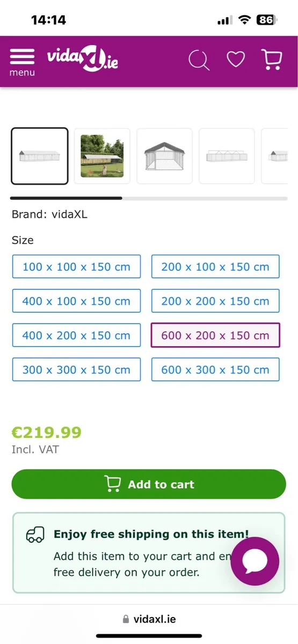Open the live chat bubble
This screenshot has height=644, width=298.
coord(255,561)
